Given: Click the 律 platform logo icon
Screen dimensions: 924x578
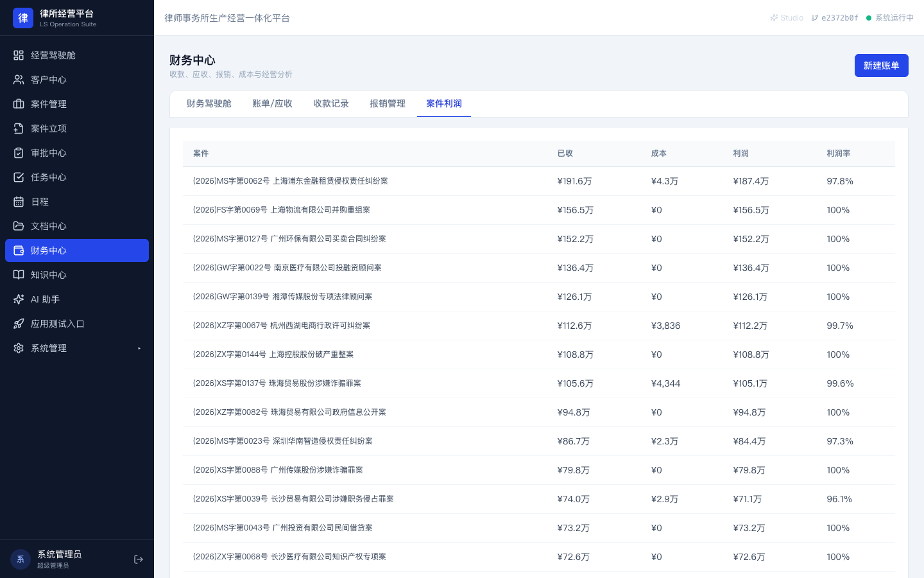Looking at the screenshot, I should pos(23,18).
